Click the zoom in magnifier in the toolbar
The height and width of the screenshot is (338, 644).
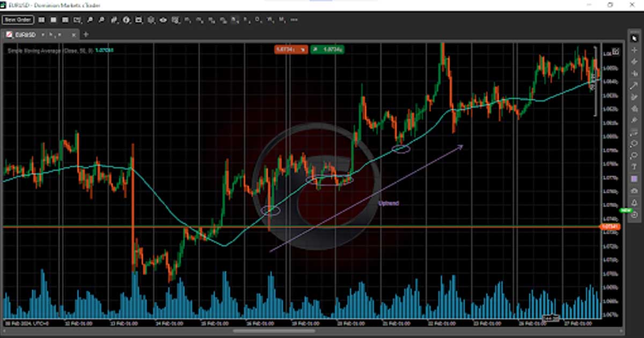coord(90,20)
